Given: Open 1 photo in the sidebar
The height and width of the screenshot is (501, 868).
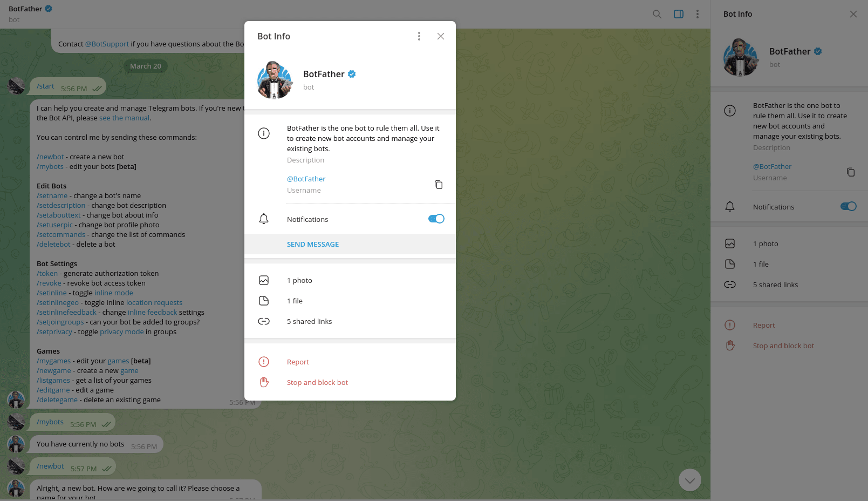Looking at the screenshot, I should coord(789,243).
